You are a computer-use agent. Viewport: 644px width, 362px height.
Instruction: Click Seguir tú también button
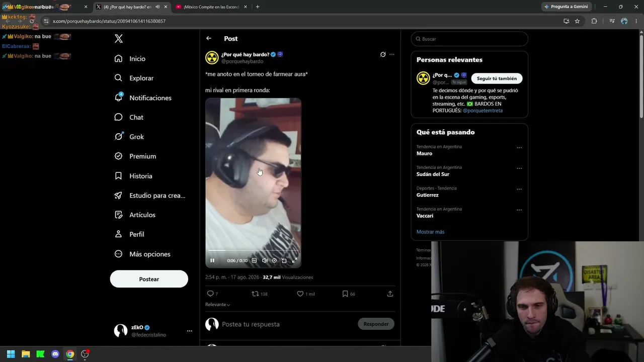pos(497,78)
